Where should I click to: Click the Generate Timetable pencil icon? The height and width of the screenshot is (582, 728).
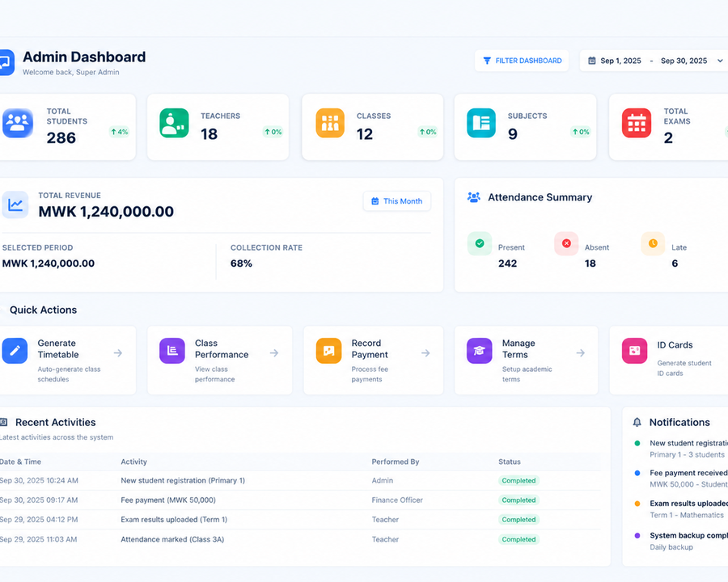pos(15,350)
